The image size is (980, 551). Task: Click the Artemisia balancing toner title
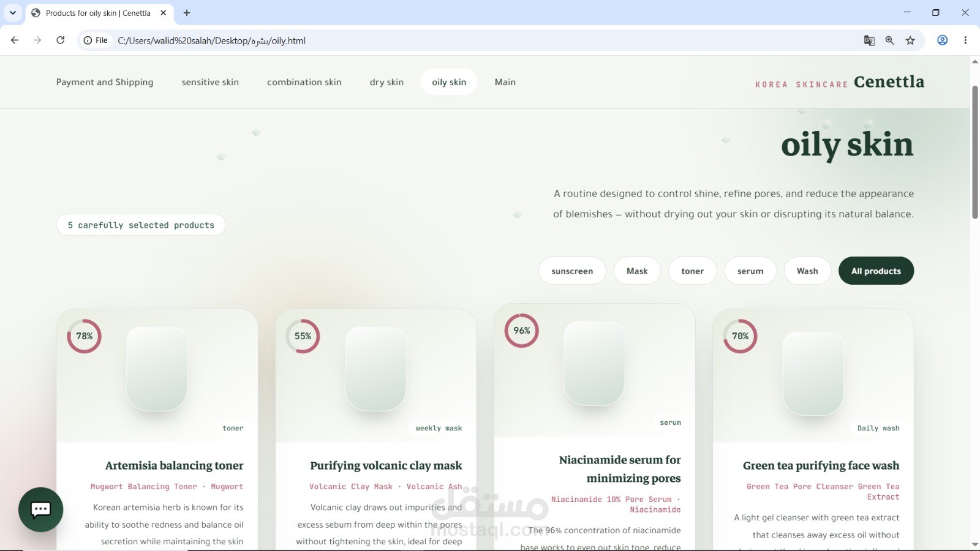pos(174,466)
